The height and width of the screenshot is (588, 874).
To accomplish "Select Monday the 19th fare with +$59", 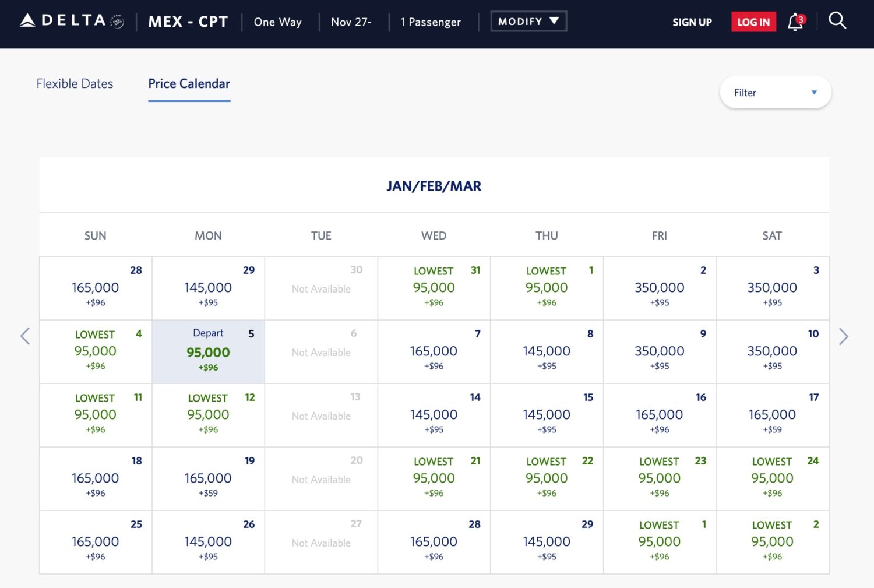I will [208, 478].
